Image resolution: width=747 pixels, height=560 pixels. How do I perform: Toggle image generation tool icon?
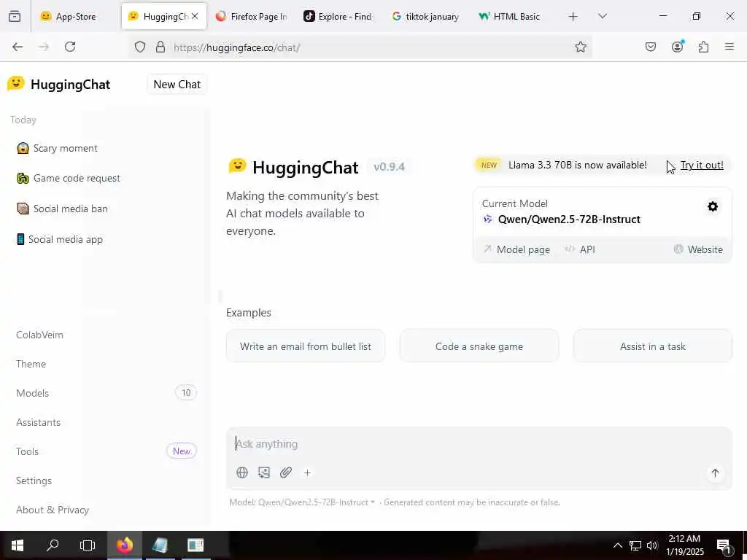click(264, 472)
